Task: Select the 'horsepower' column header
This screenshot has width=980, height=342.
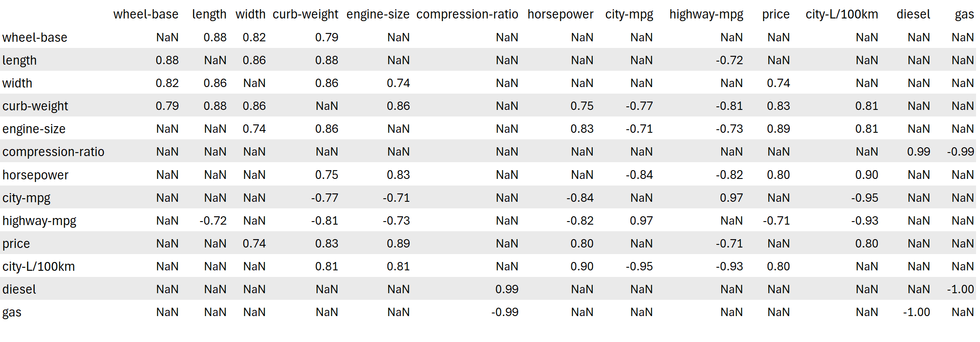Action: [x=560, y=15]
